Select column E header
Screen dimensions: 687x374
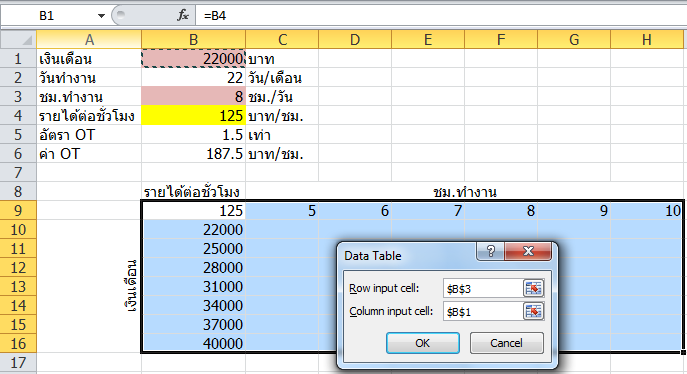point(428,40)
